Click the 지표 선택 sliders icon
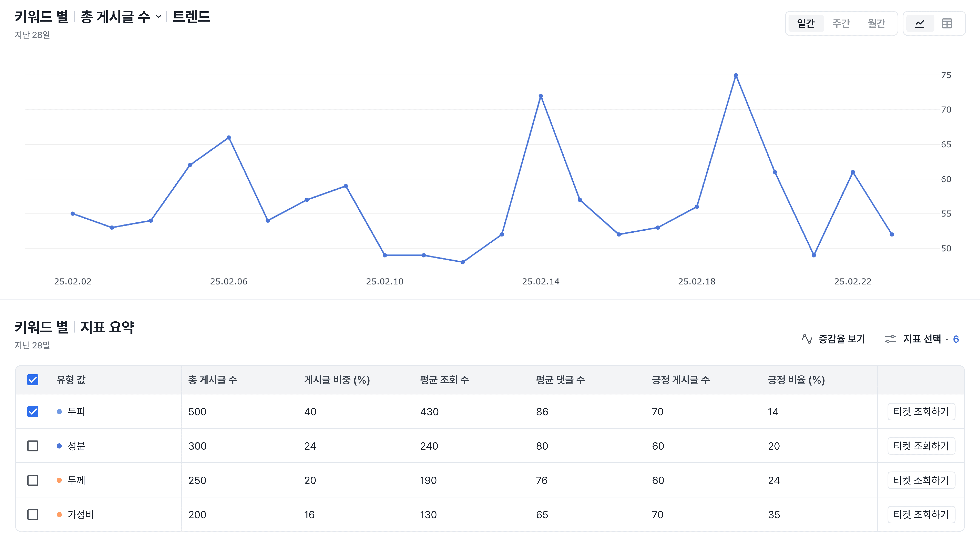 coord(890,339)
